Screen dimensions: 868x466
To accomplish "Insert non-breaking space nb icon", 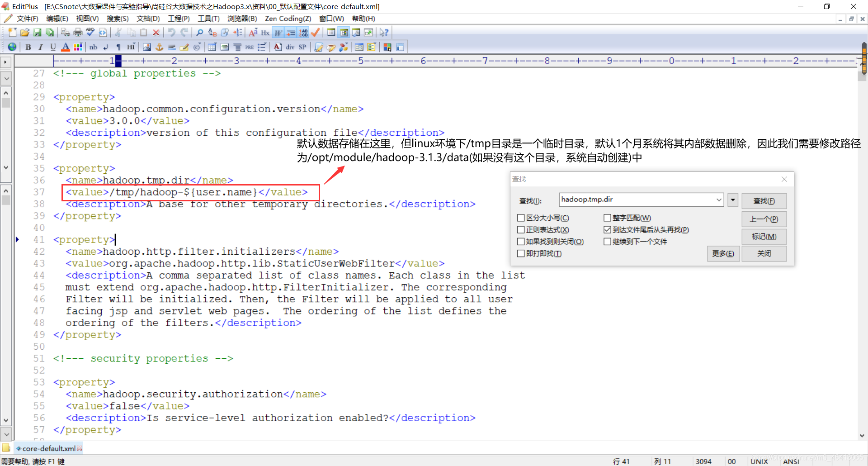I will 93,47.
